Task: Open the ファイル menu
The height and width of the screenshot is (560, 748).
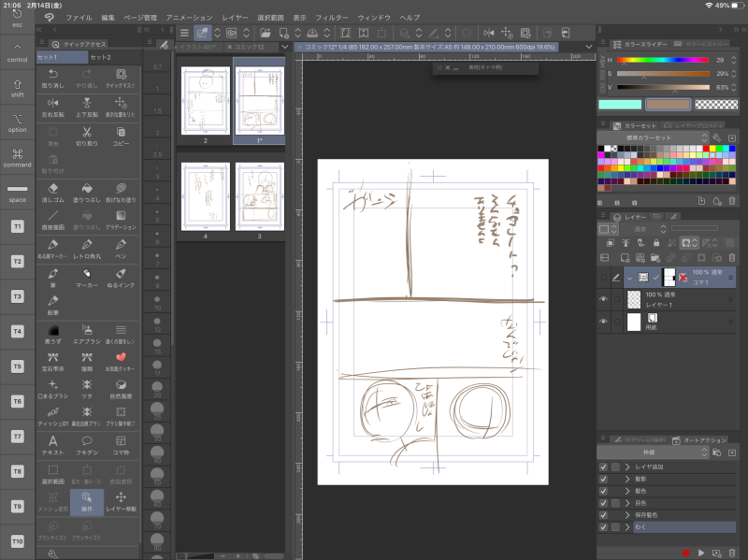Action: click(x=79, y=18)
